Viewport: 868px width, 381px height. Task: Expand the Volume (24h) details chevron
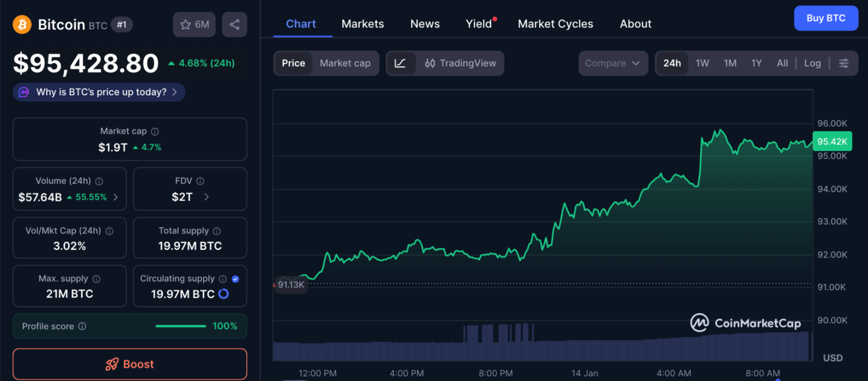pyautogui.click(x=116, y=197)
